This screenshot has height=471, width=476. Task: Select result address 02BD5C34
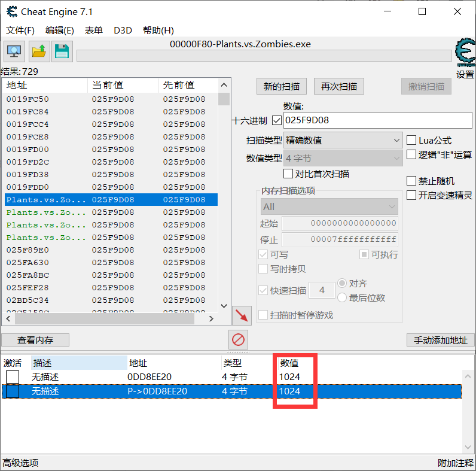(28, 300)
